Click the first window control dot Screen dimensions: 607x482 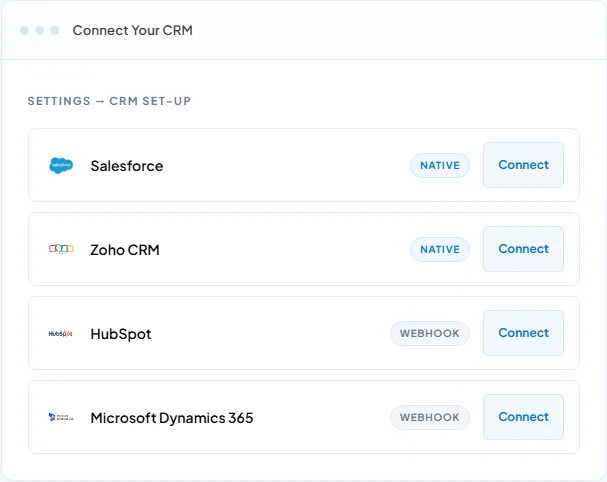click(x=24, y=30)
